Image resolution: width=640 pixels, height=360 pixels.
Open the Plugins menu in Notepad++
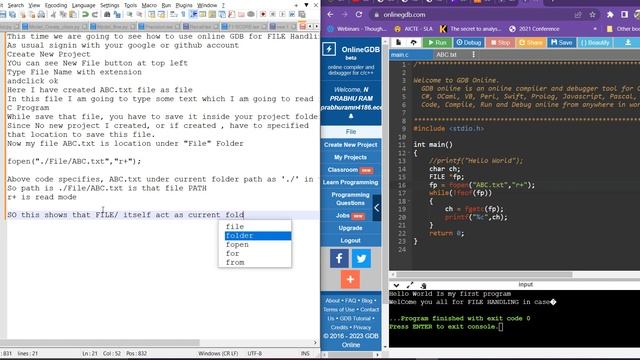coord(184,5)
